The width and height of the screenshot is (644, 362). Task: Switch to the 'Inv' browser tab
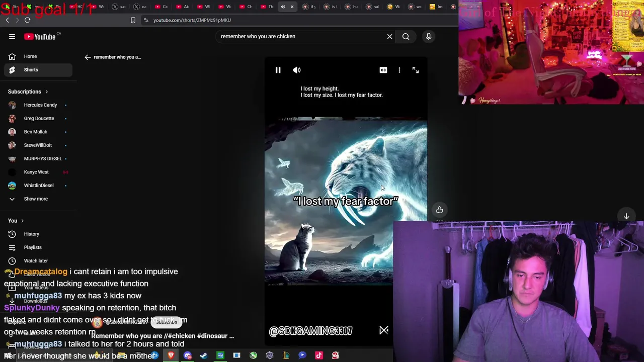(x=437, y=7)
